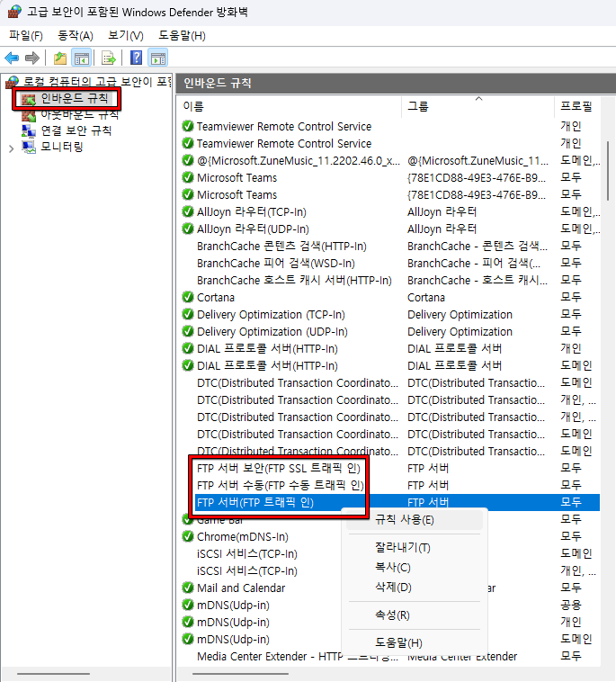
Task: Select the Cortana rule name
Action: [x=216, y=298]
